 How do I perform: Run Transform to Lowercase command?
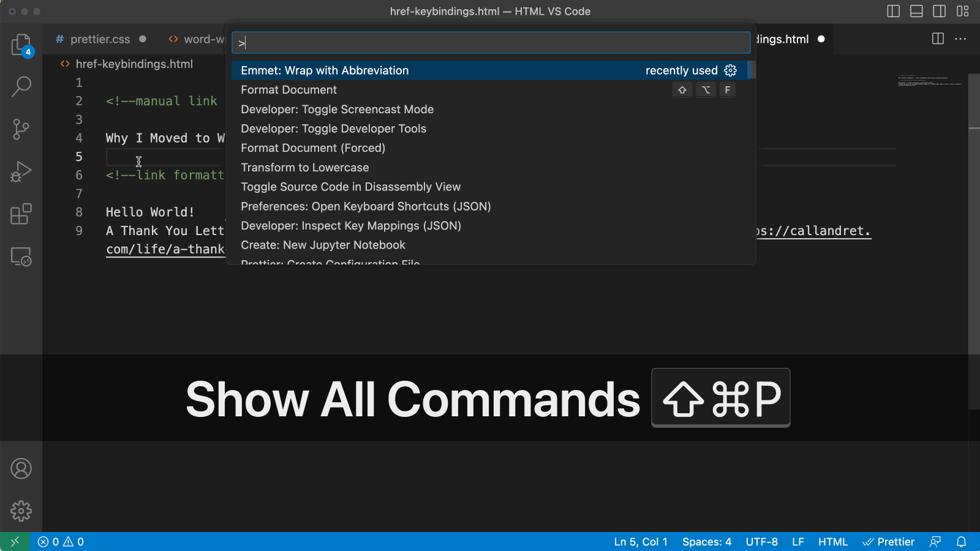tap(304, 168)
